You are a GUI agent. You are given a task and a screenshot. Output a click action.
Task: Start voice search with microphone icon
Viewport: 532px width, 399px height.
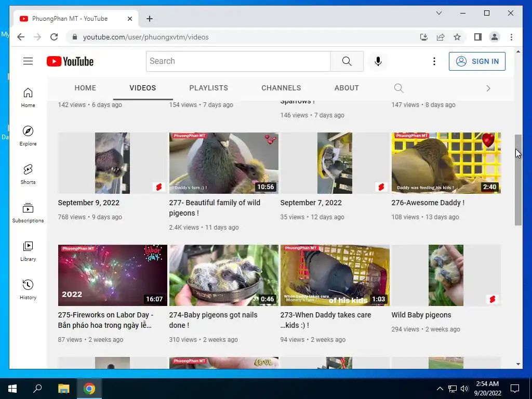tap(378, 61)
